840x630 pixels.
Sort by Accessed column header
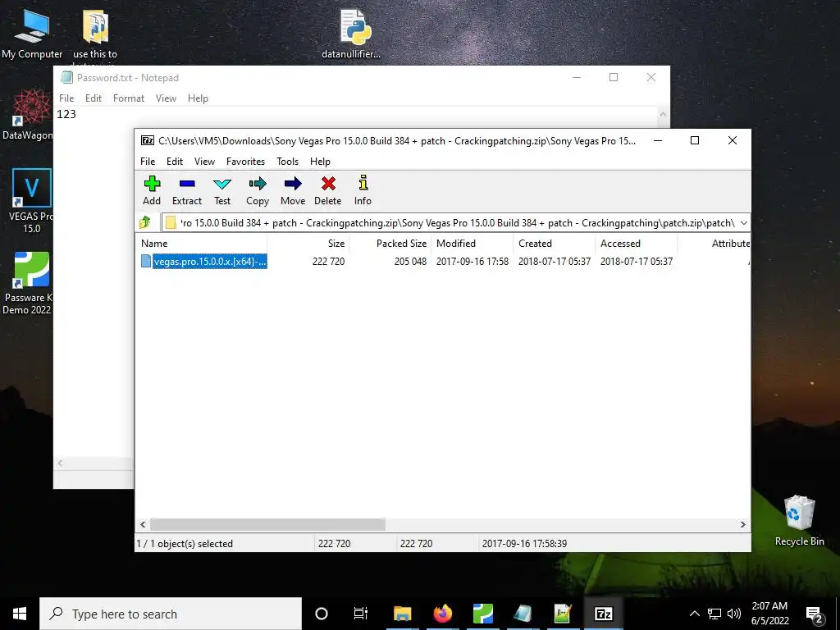click(x=637, y=243)
